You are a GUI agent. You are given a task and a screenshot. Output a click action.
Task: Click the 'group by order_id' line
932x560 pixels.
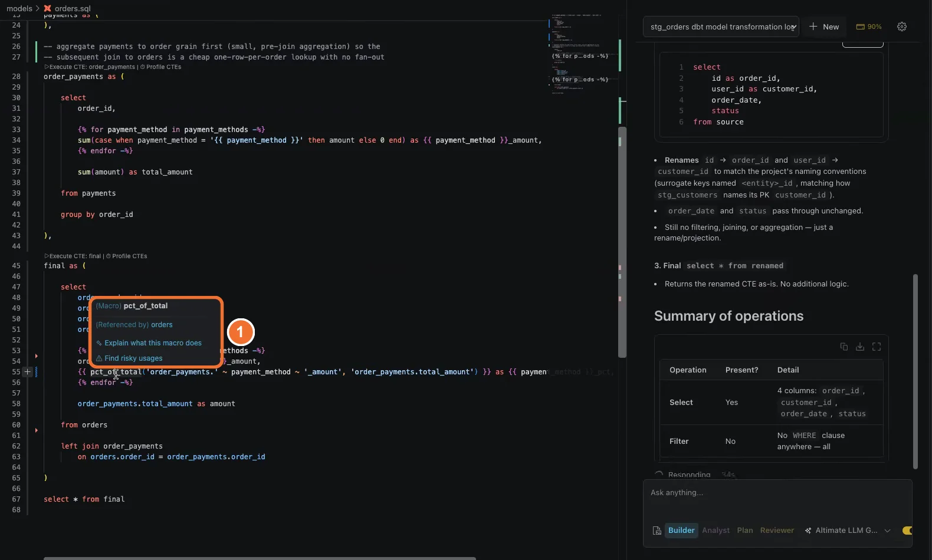coord(97,215)
